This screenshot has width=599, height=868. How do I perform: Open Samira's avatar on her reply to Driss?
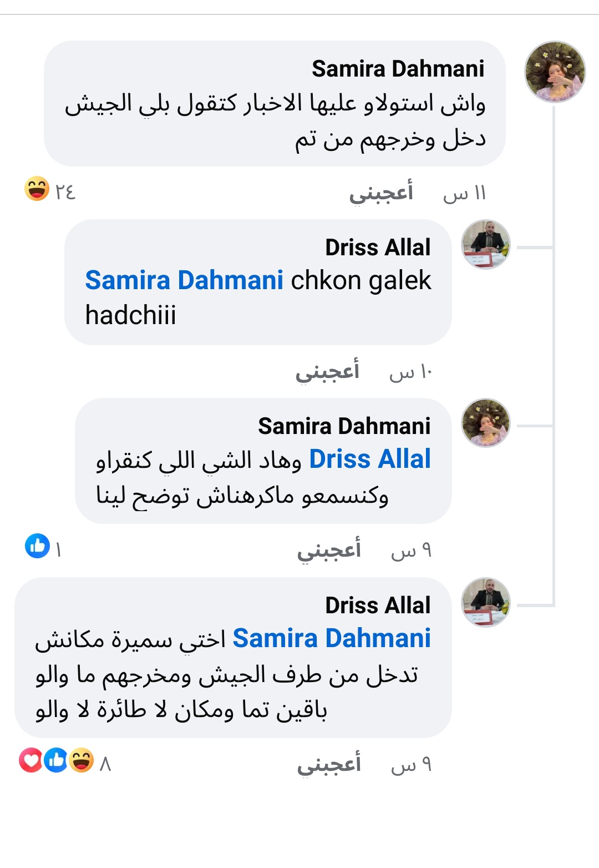486,423
